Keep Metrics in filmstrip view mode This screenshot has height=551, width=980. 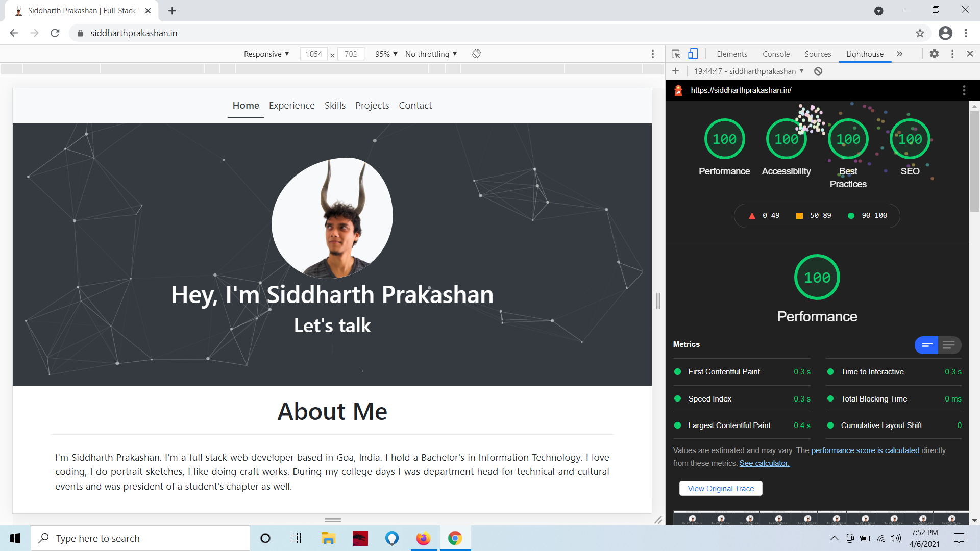tap(926, 345)
